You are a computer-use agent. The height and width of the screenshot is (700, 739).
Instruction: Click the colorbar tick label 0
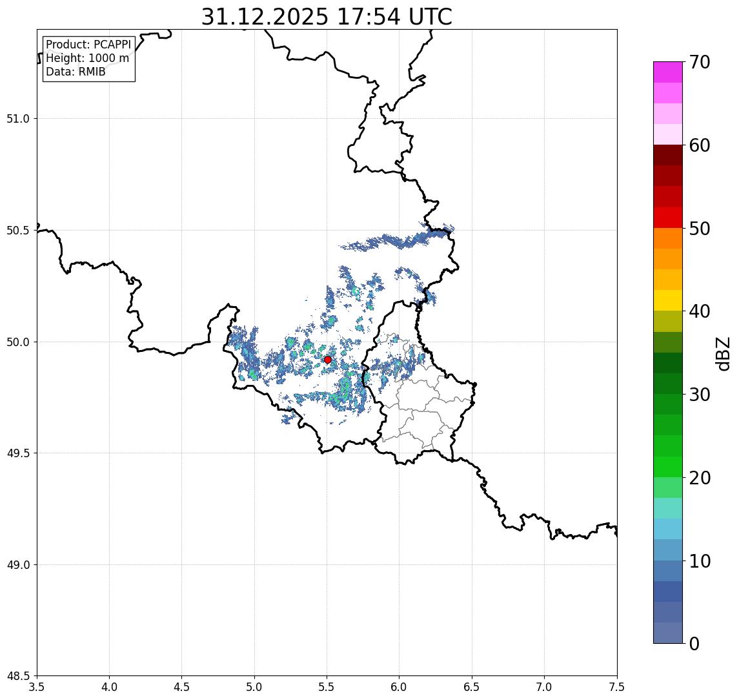point(694,643)
